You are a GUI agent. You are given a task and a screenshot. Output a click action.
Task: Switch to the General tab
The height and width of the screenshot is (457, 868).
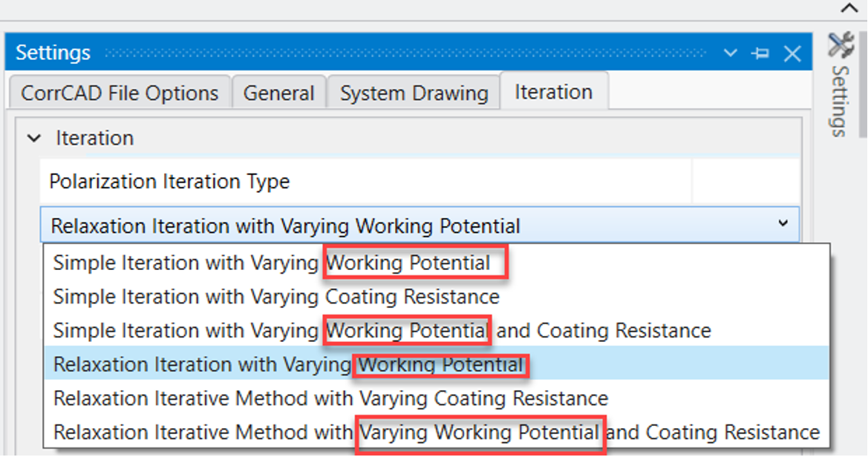[x=278, y=93]
